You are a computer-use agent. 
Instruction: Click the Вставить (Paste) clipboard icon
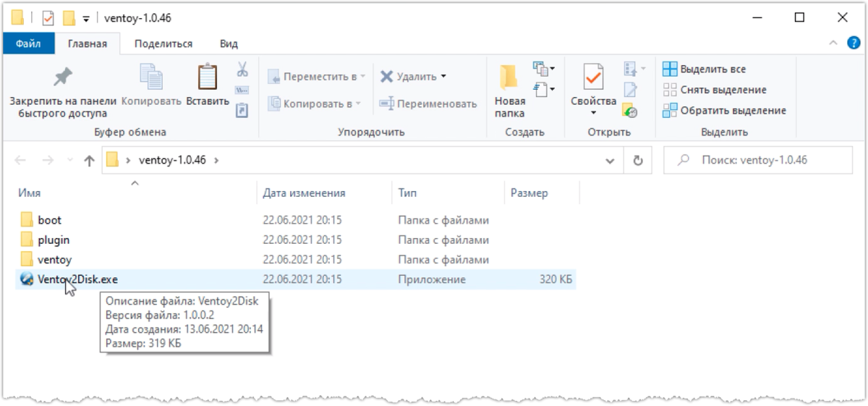pos(208,77)
